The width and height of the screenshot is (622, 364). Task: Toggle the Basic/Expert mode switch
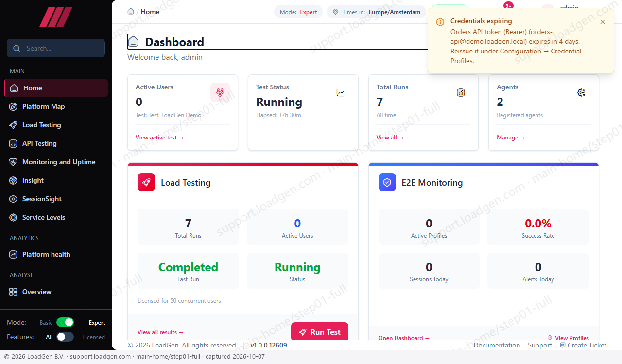(x=65, y=322)
